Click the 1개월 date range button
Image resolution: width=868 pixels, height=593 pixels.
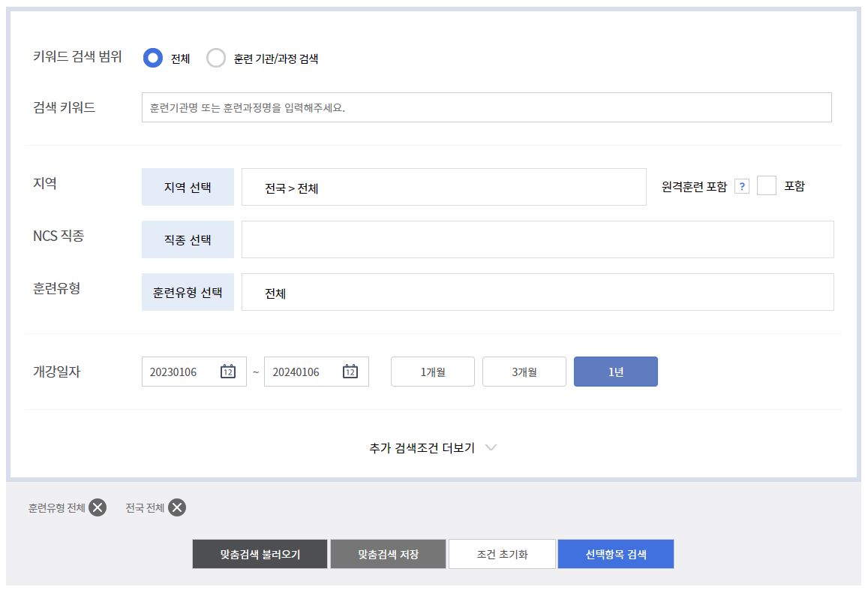(432, 371)
